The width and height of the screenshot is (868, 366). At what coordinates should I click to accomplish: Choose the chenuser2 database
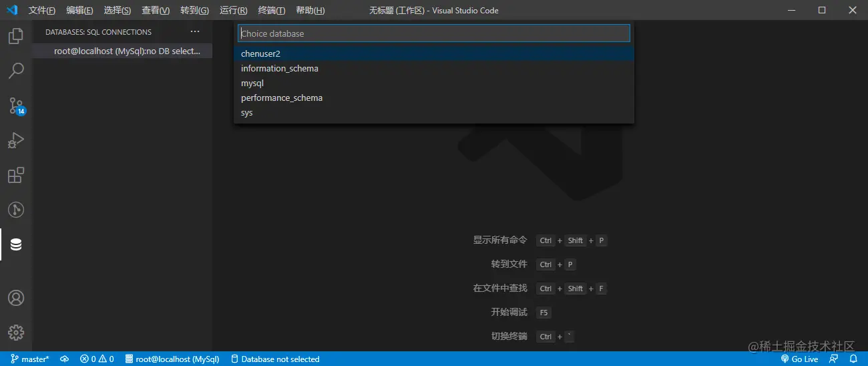click(434, 53)
